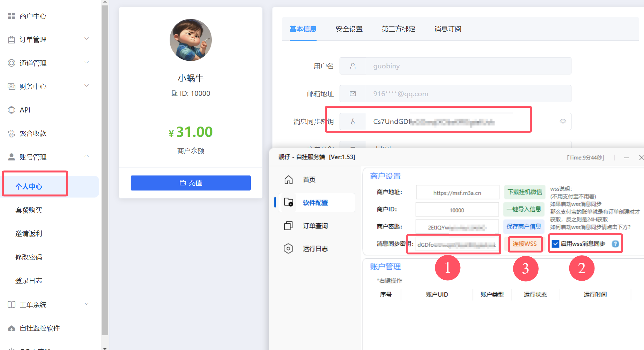This screenshot has height=350, width=644.
Task: Click the blue 充值 button
Action: pos(191,183)
